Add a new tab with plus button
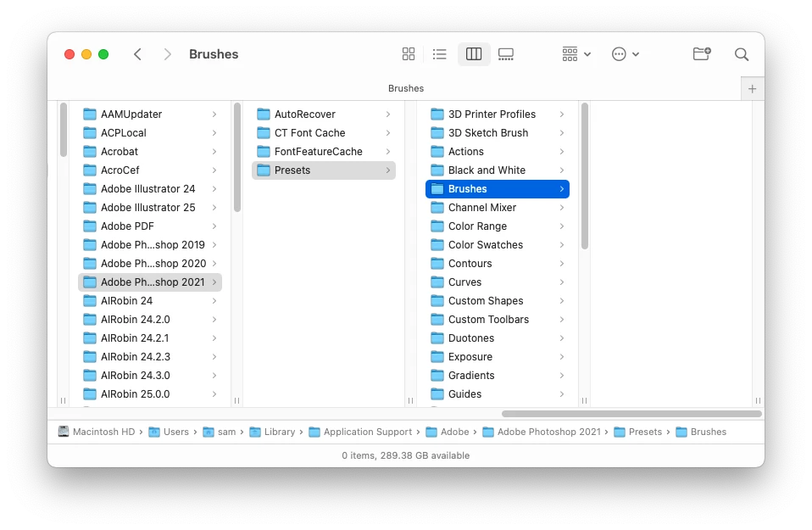812x530 pixels. coord(752,88)
